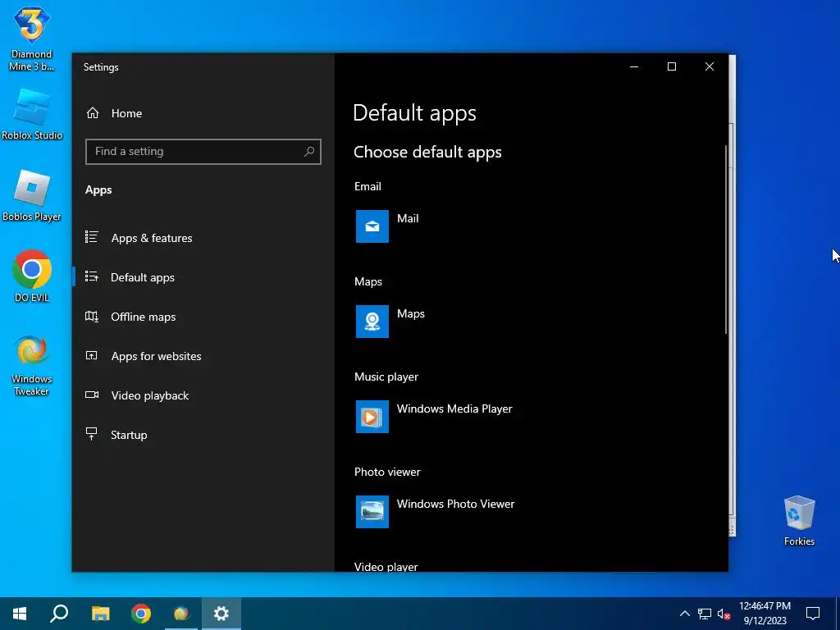This screenshot has width=840, height=630.
Task: Open the Boblos Player desktop icon
Action: click(32, 195)
